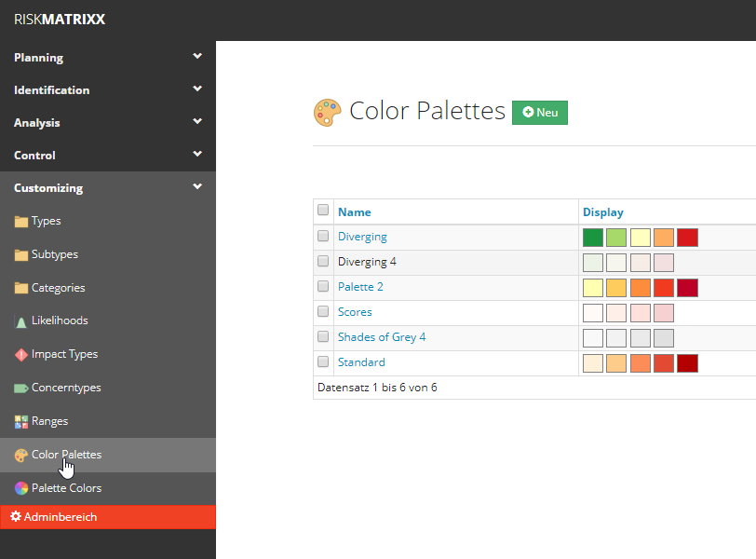
Task: Open the Standard palette link
Action: coord(361,362)
